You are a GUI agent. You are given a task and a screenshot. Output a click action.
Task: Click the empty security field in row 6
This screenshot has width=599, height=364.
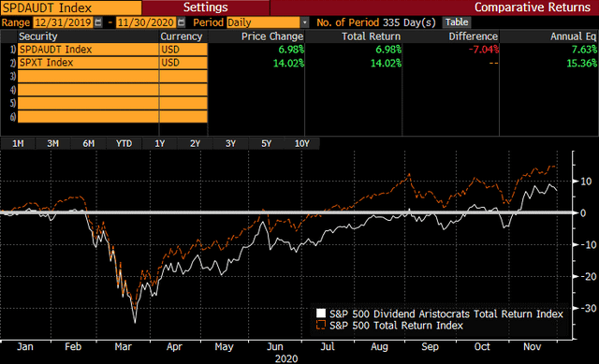tap(88, 116)
